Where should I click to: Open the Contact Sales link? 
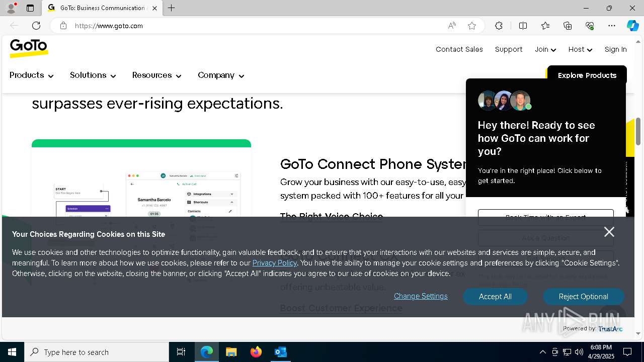[459, 49]
